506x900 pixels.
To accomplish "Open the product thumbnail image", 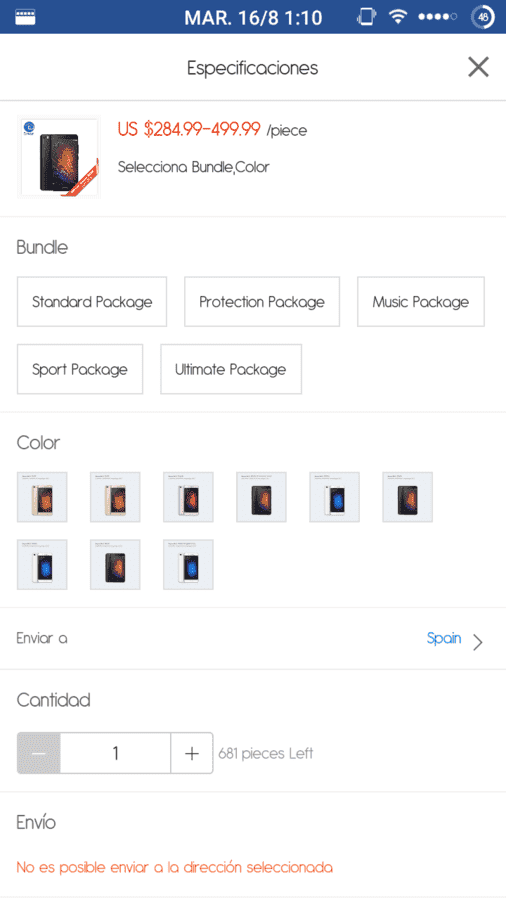I will (59, 157).
